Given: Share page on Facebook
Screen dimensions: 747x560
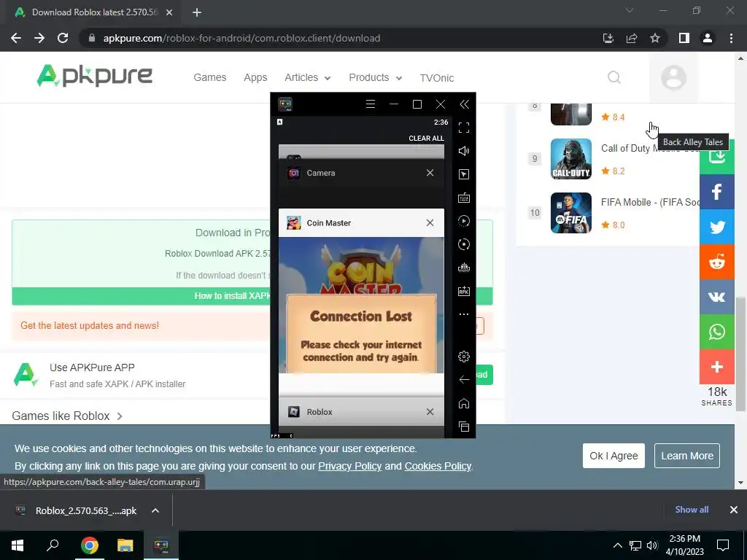Looking at the screenshot, I should tap(716, 192).
